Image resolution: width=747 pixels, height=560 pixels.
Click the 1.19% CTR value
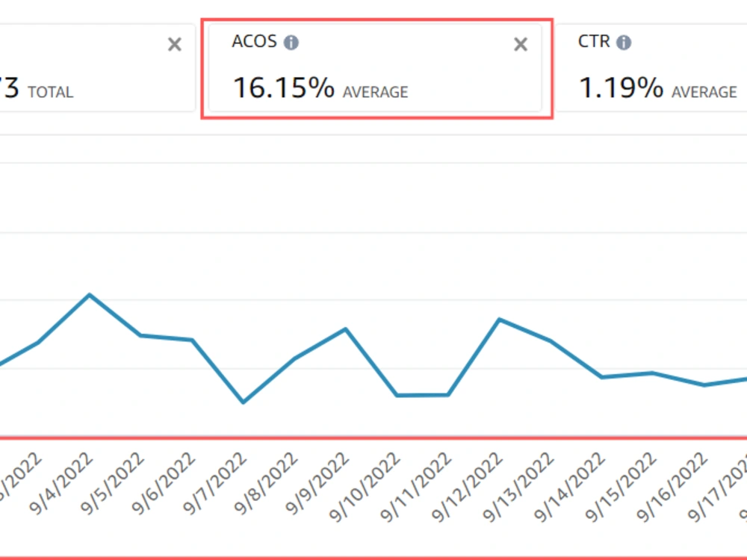621,87
